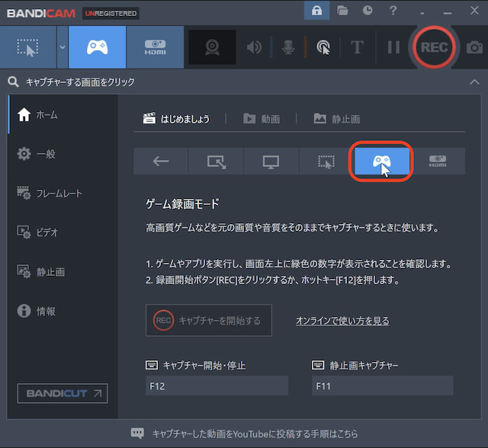Select fullscreen monitor mode icon
Image resolution: width=488 pixels, height=448 pixels.
pos(271,161)
